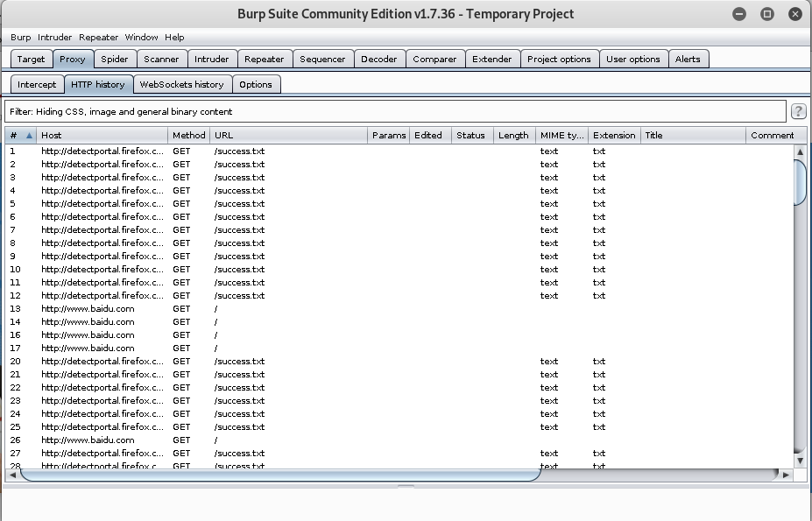Open the Burp menu
Viewport: 812px width, 521px height.
(x=21, y=38)
